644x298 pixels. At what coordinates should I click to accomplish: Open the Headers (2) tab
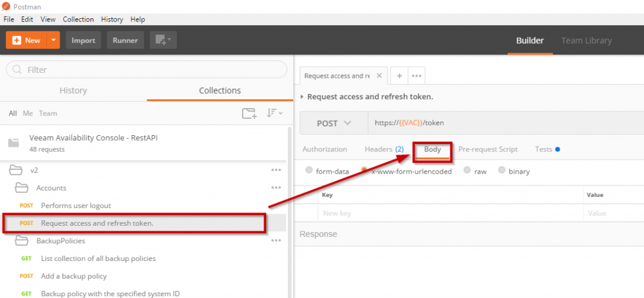(x=384, y=149)
